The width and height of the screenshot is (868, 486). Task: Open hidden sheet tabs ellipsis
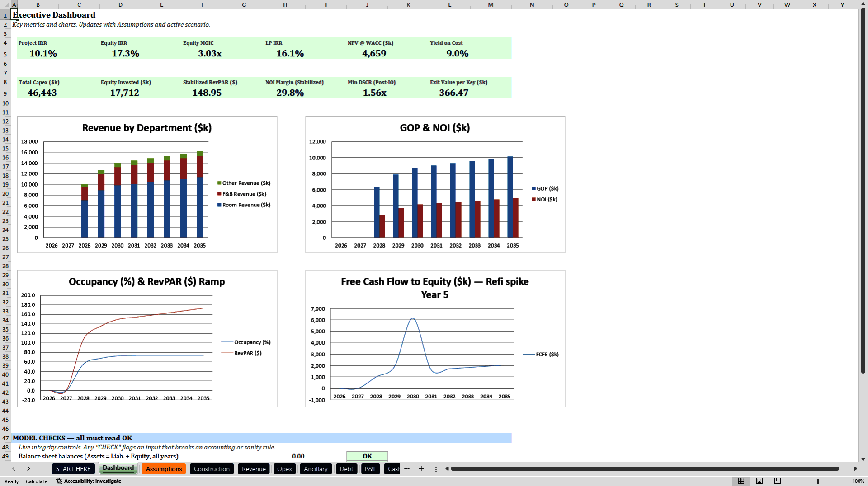pos(407,469)
